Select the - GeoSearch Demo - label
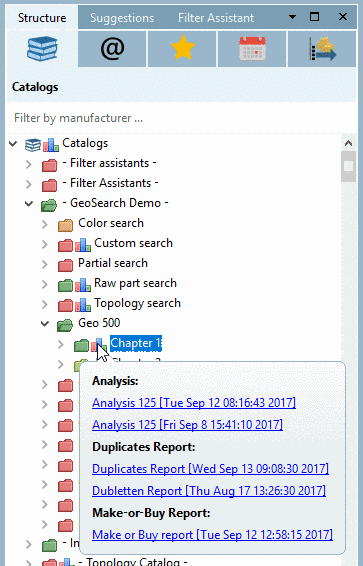 [115, 203]
